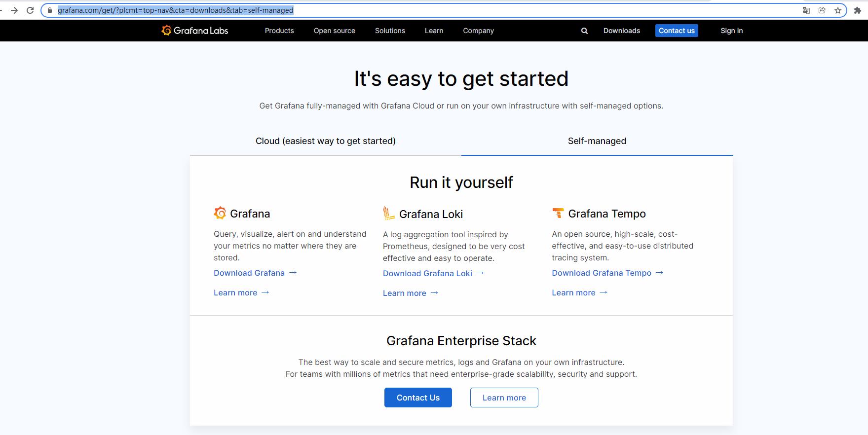868x435 pixels.
Task: Click Learn more under Grafana
Action: 241,292
